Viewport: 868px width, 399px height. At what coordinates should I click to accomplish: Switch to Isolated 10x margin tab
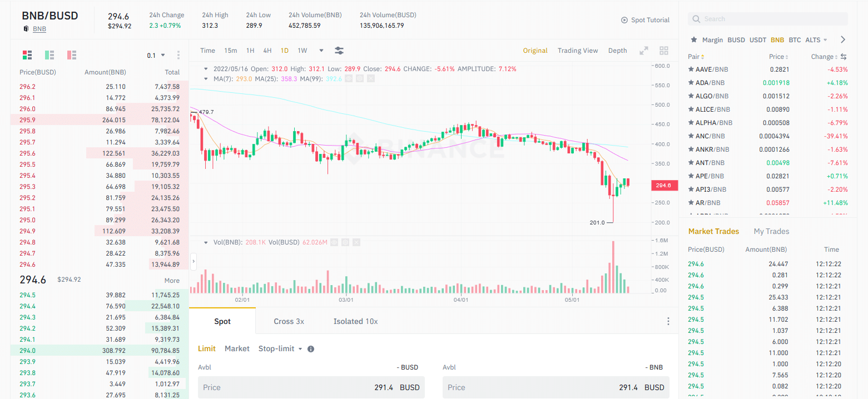[355, 321]
